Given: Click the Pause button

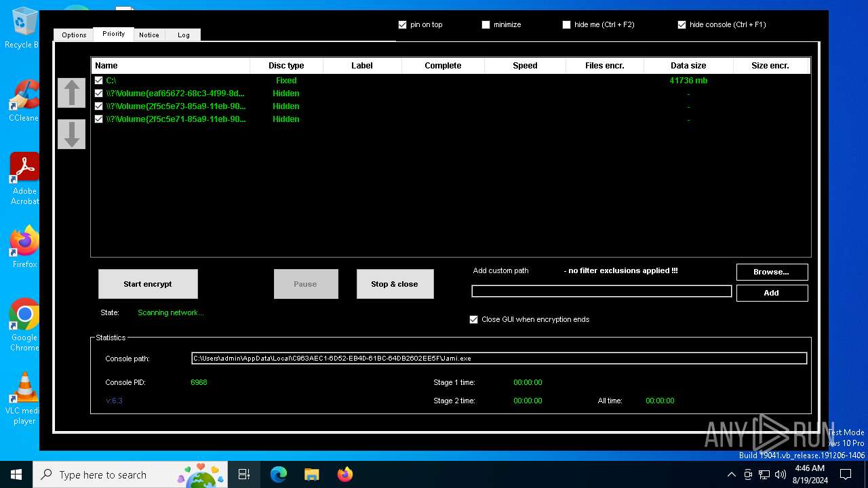Looking at the screenshot, I should (x=306, y=284).
